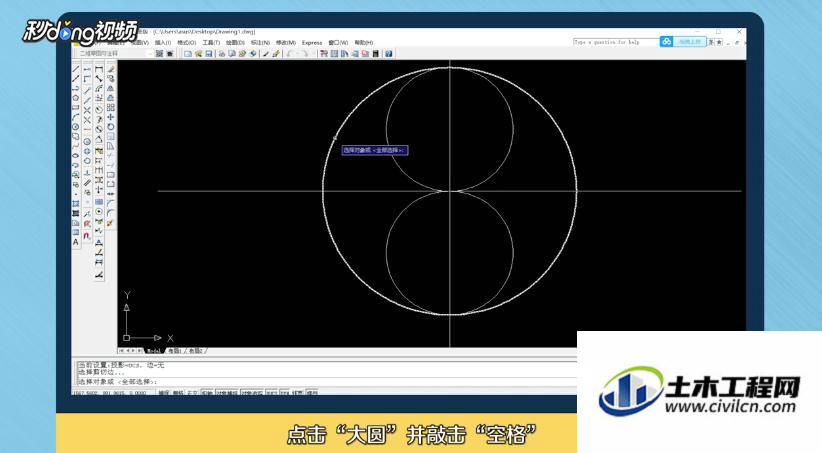Screen dimensions: 822x453
Task: Click the 模型 button in status bar
Action: (x=312, y=392)
